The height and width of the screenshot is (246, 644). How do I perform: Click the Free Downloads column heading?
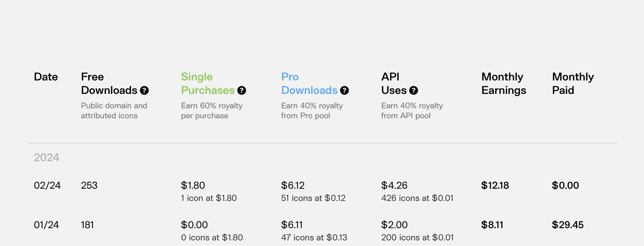(109, 84)
